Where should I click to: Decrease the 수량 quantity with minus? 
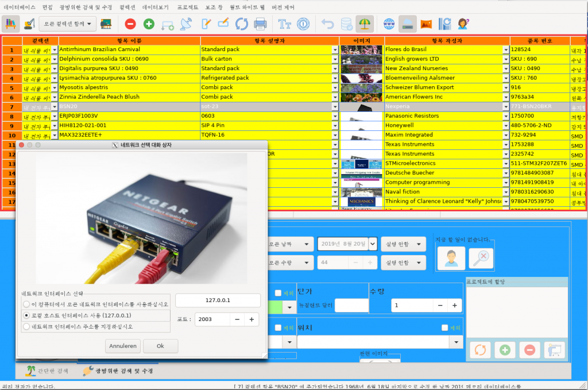(x=440, y=305)
